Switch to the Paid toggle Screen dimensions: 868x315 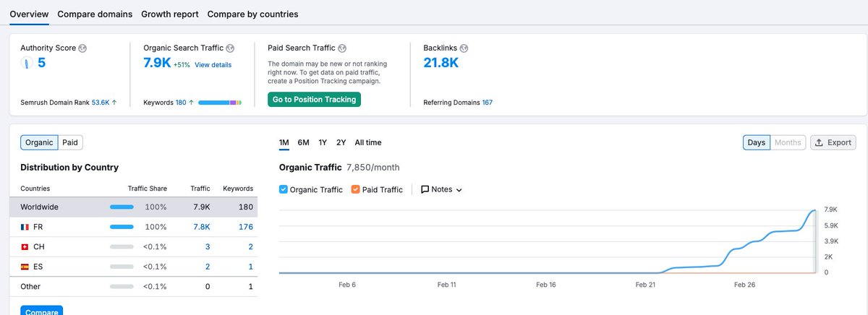click(70, 142)
